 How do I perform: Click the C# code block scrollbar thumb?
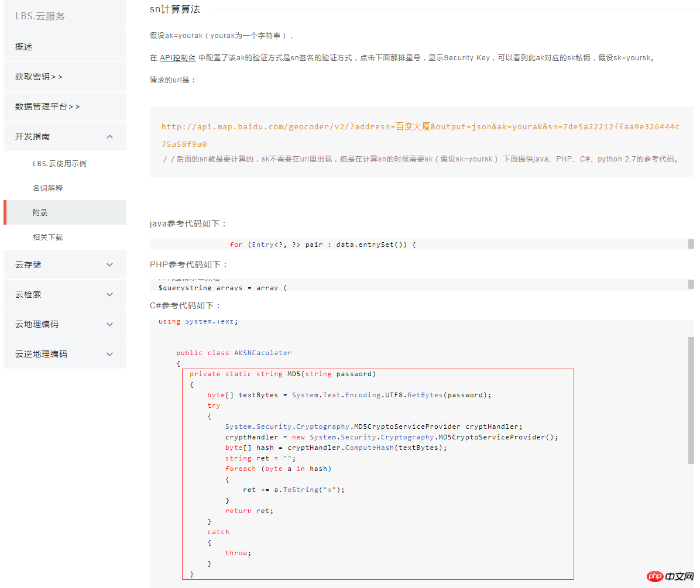coord(691,400)
